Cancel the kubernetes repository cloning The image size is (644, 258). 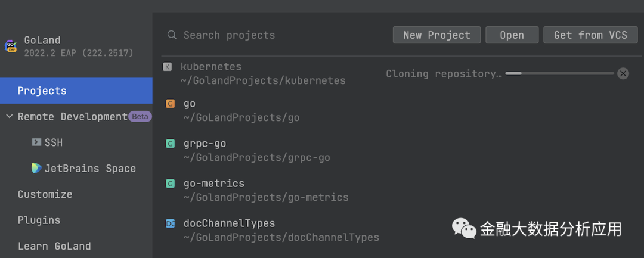[623, 73]
